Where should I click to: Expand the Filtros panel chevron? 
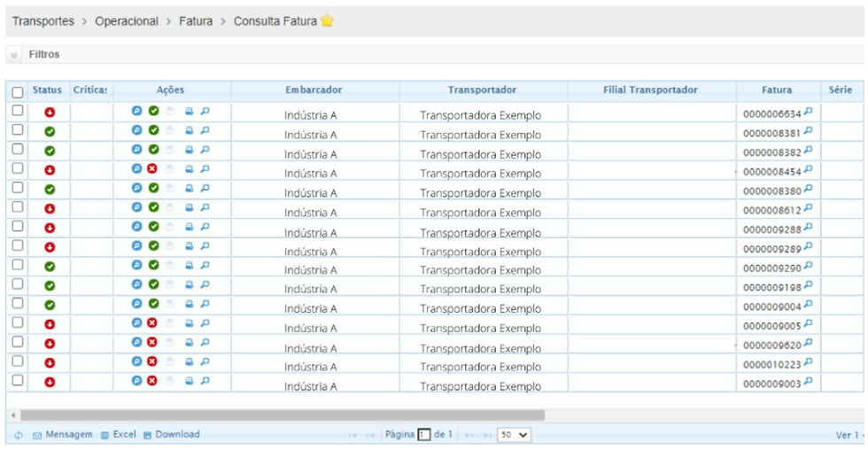14,55
